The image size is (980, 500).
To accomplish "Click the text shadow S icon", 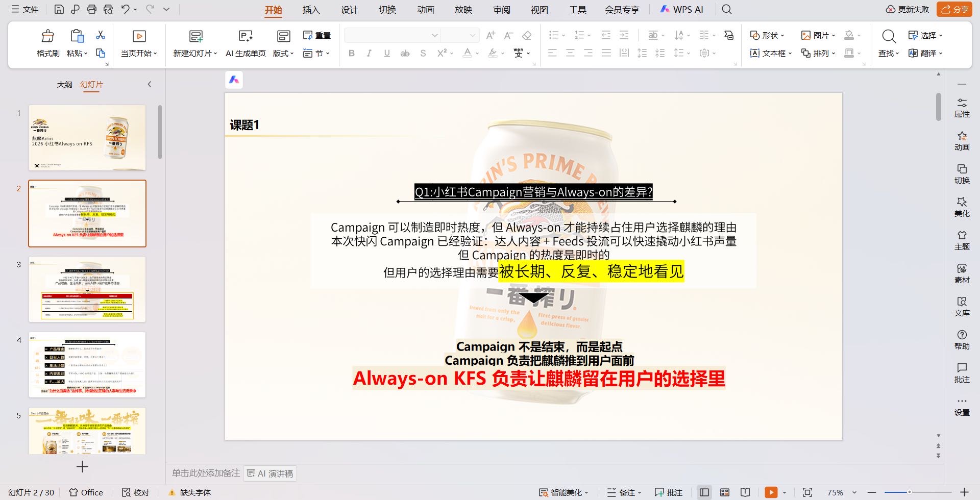I will tap(423, 53).
